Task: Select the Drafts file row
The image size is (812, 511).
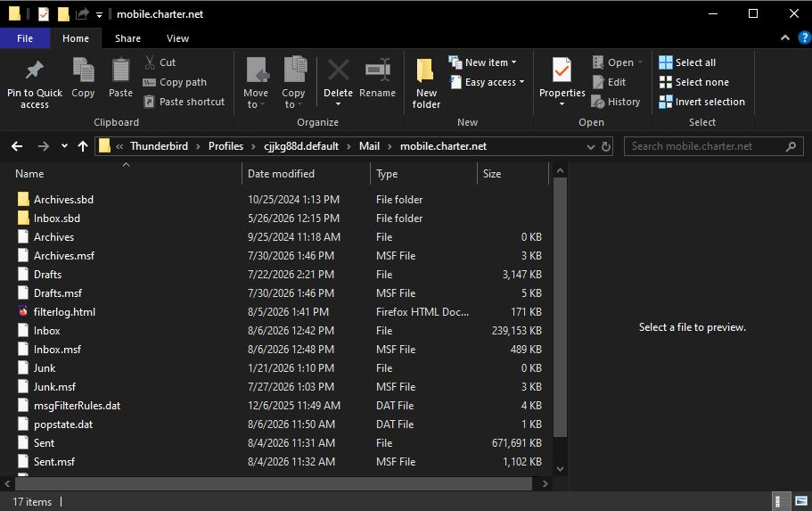Action: (280, 275)
